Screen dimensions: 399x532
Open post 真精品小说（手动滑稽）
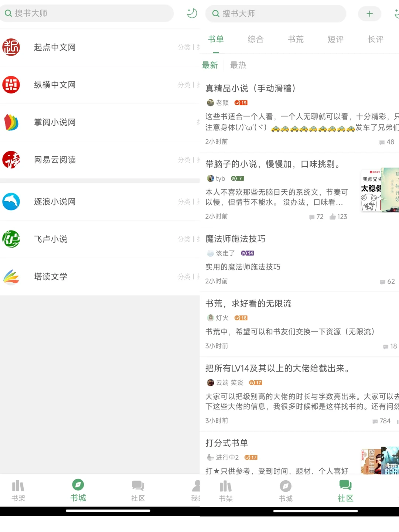[251, 89]
